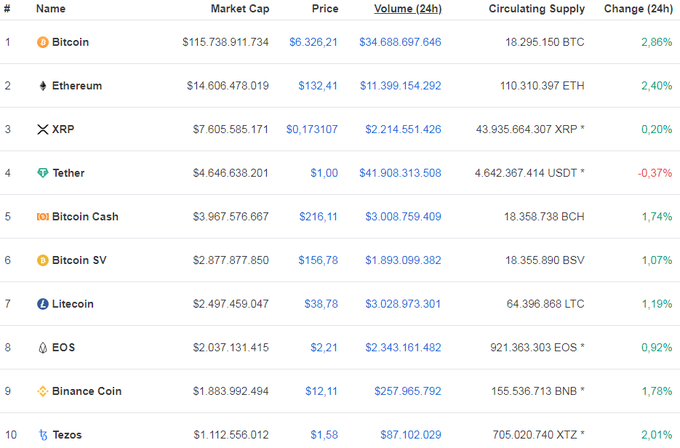Click the Bitcoin SV icon
Viewport: 680px width, 448px height.
tap(42, 260)
